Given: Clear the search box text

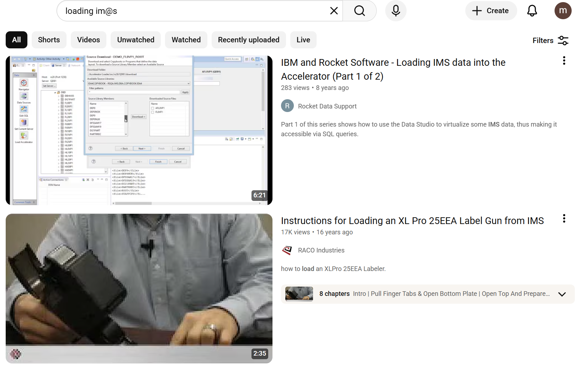Looking at the screenshot, I should pos(334,11).
